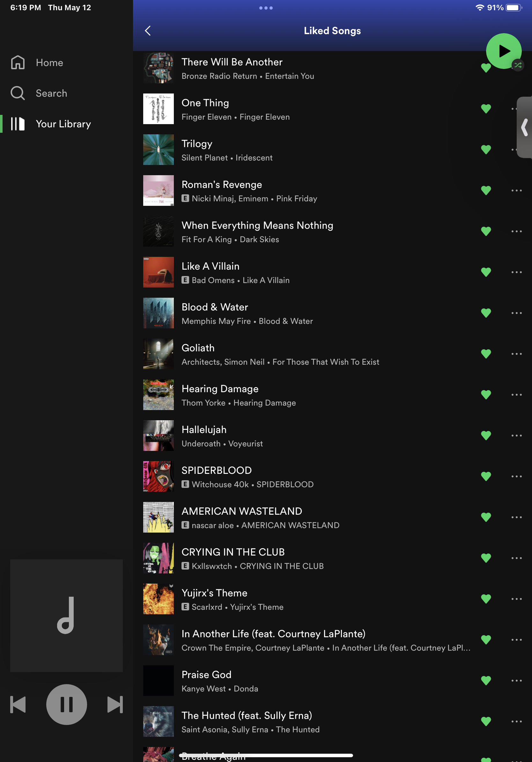Unlike Hearing Damage by Thom Yorke
Viewport: 532px width, 762px height.
(x=485, y=395)
